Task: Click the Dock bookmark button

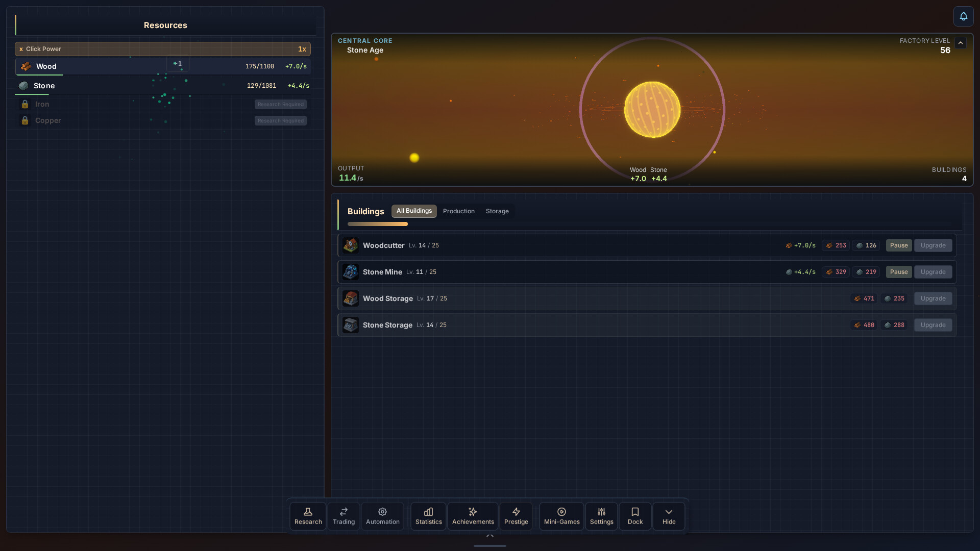Action: click(x=635, y=516)
